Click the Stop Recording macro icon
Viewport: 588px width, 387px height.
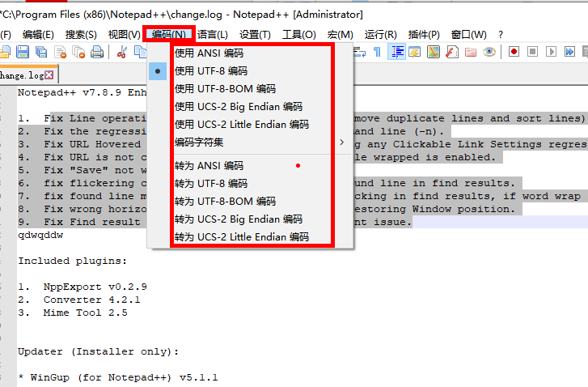532,52
